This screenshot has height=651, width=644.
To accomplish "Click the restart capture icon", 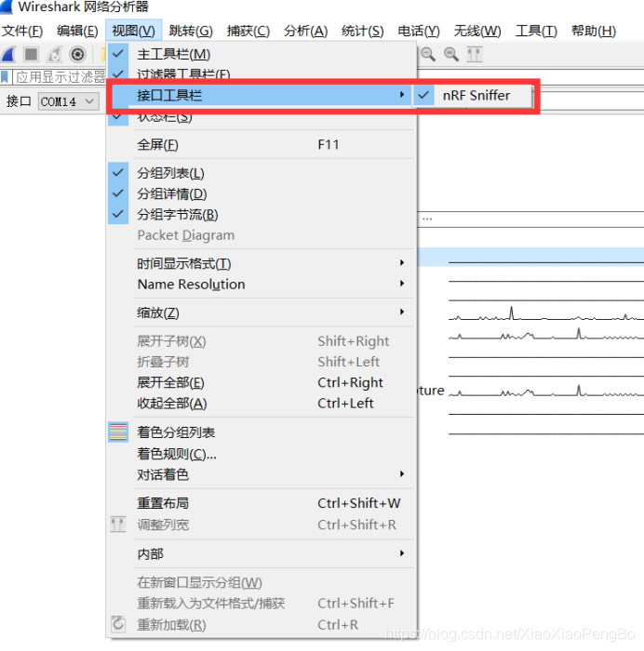I will point(54,54).
